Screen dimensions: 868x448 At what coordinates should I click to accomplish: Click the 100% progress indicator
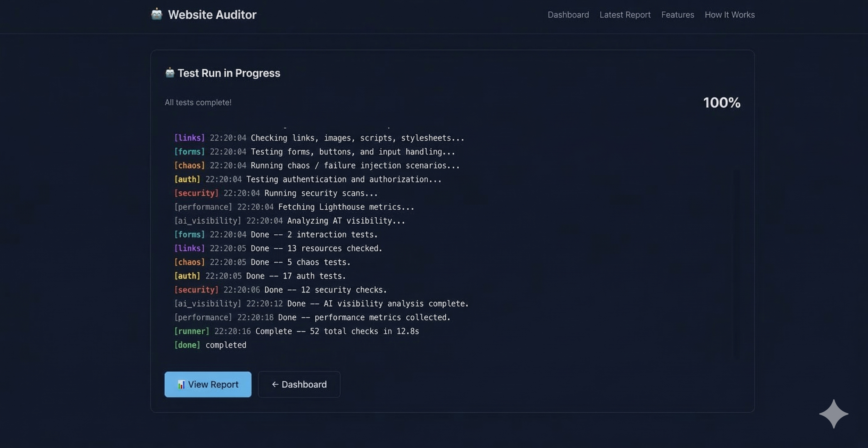(721, 102)
